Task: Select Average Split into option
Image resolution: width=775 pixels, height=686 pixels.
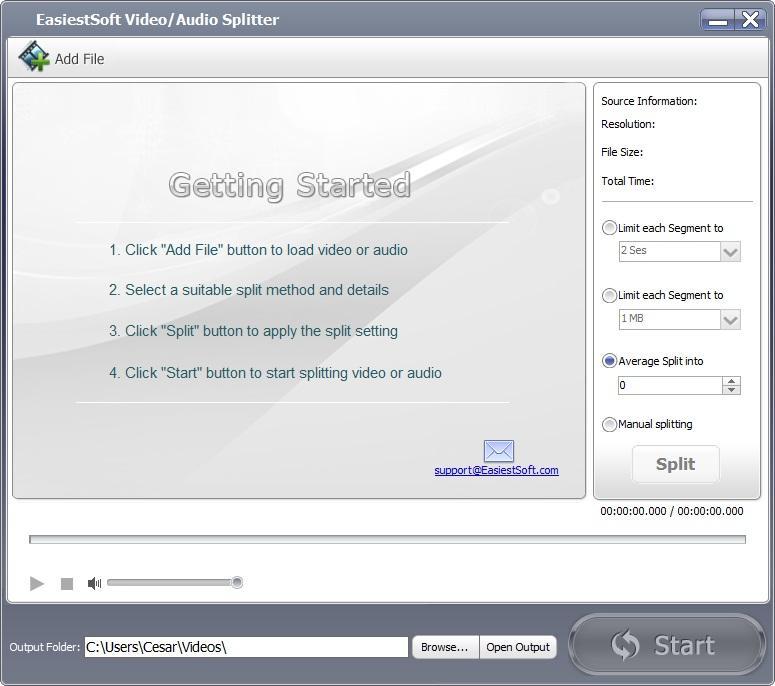Action: (x=609, y=361)
